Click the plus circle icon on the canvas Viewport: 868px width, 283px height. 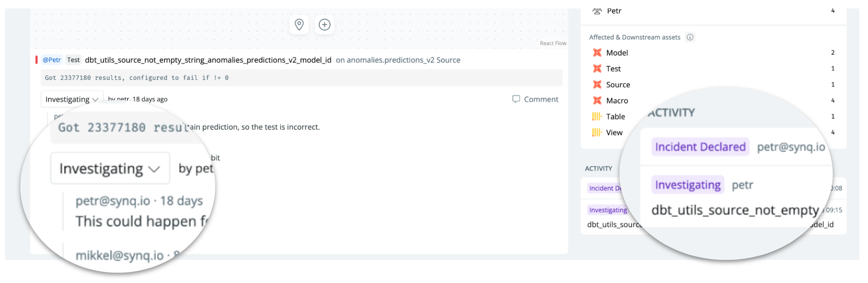[x=325, y=24]
